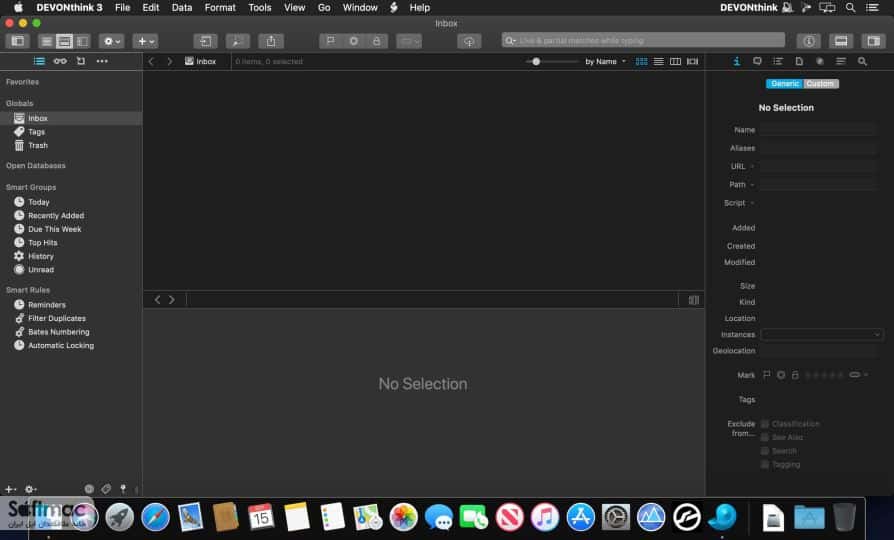Toggle the sidebar with the toolbar icon
Viewport: 894px width, 540px height.
click(18, 41)
